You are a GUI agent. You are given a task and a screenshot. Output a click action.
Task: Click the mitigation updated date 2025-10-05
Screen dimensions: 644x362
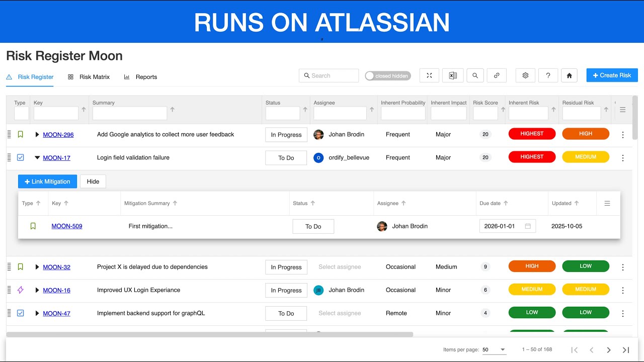(567, 226)
